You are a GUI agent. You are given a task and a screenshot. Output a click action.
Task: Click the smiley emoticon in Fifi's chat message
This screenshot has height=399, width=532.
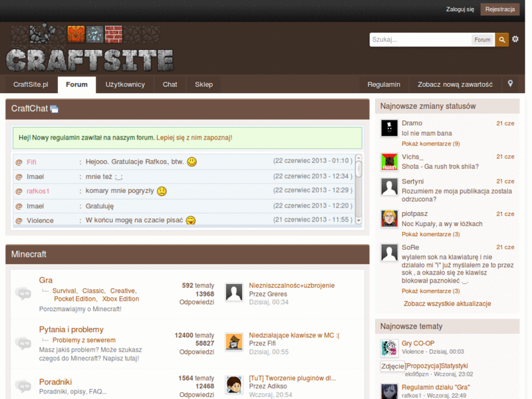(x=192, y=162)
